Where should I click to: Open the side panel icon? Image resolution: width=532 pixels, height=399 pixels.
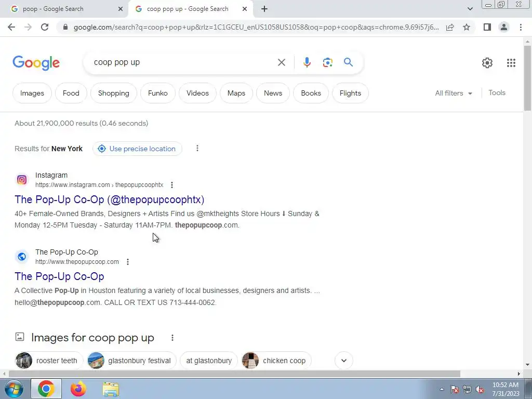click(x=487, y=27)
